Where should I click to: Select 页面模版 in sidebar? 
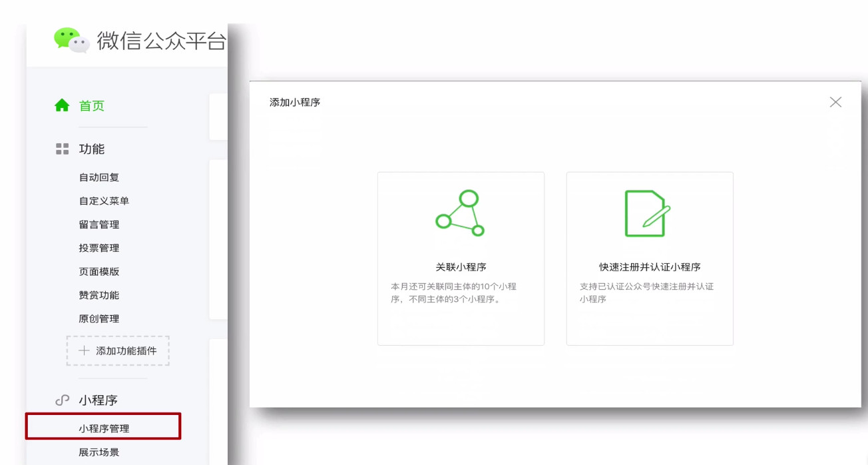(99, 272)
